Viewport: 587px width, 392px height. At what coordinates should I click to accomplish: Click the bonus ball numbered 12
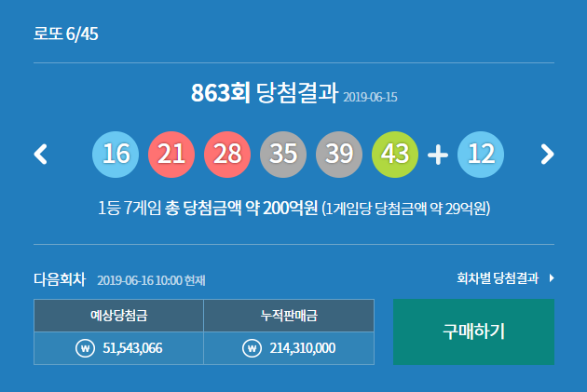click(x=481, y=154)
